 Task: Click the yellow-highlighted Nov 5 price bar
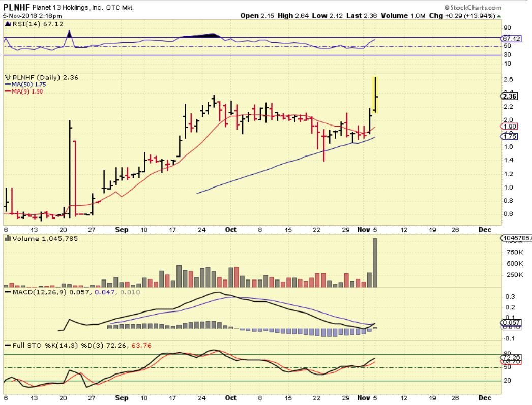[x=375, y=95]
